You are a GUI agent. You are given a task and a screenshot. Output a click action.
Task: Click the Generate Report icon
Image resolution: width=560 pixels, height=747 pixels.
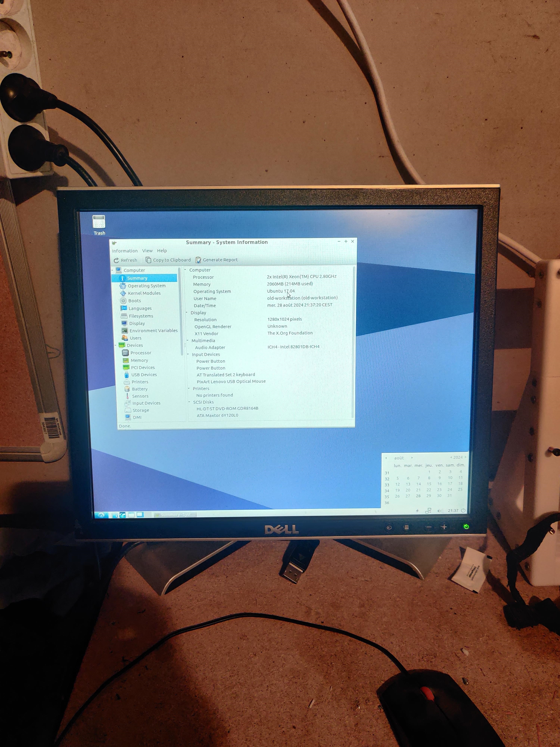pyautogui.click(x=198, y=260)
